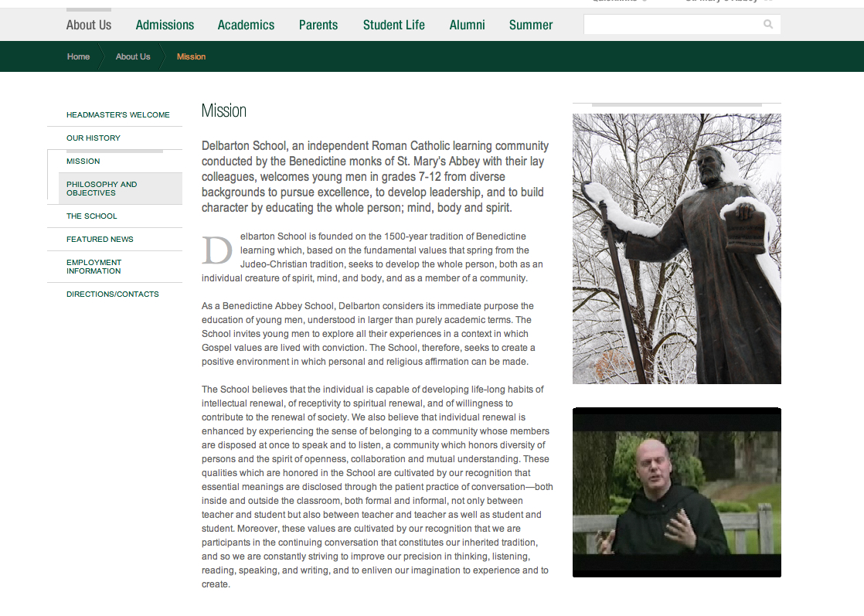Viewport: 864px width, 616px height.
Task: Open Philosophy and Objectives page
Action: tap(121, 189)
